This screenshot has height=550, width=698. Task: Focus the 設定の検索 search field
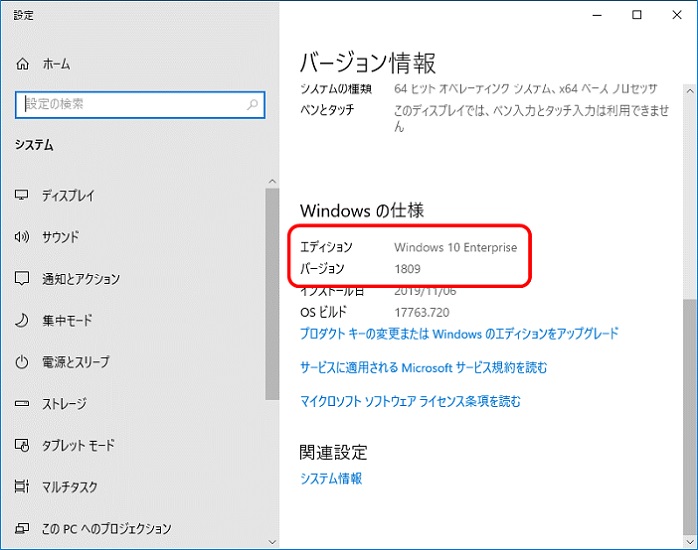click(x=140, y=105)
